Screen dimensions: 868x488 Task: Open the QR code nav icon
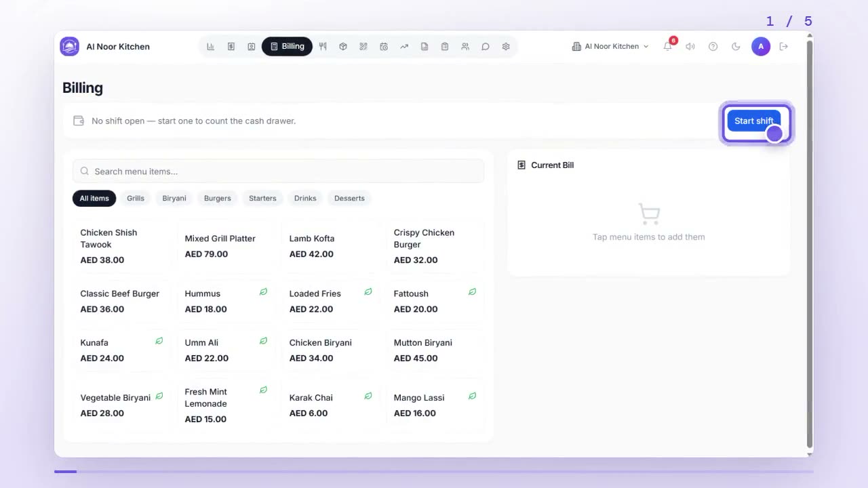363,47
